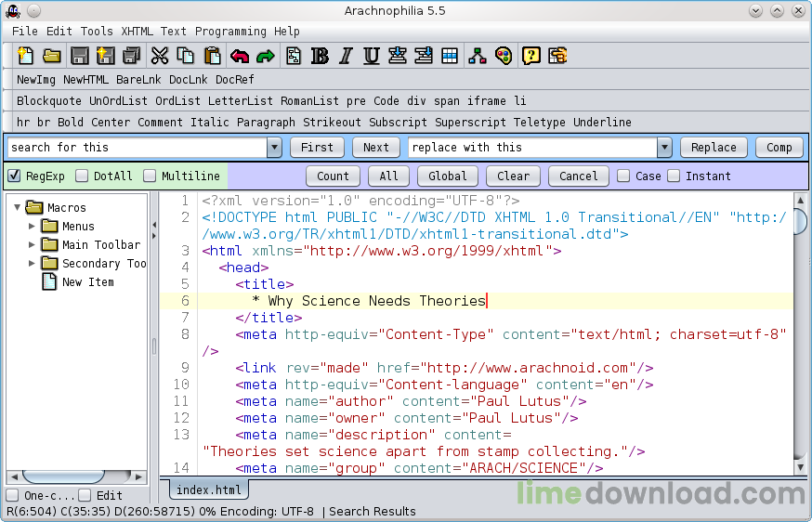Toggle the Case checkbox
Screen dimensions: 812x522
tap(623, 176)
